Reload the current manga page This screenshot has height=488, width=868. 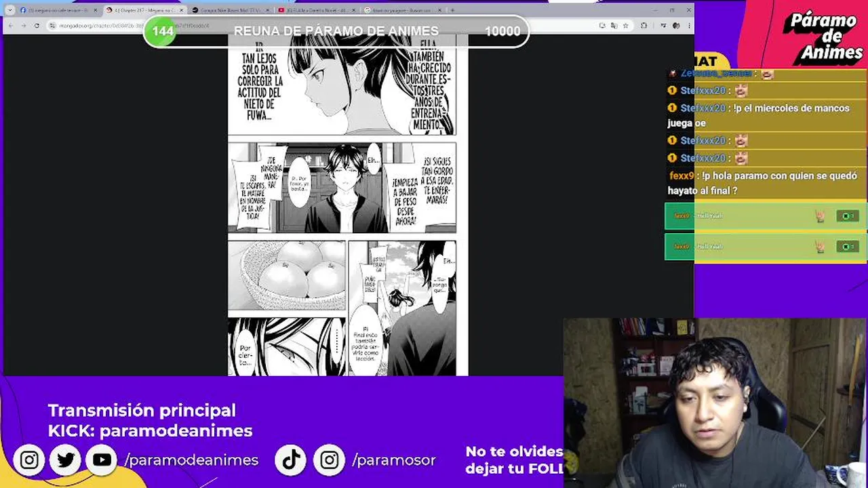click(37, 25)
